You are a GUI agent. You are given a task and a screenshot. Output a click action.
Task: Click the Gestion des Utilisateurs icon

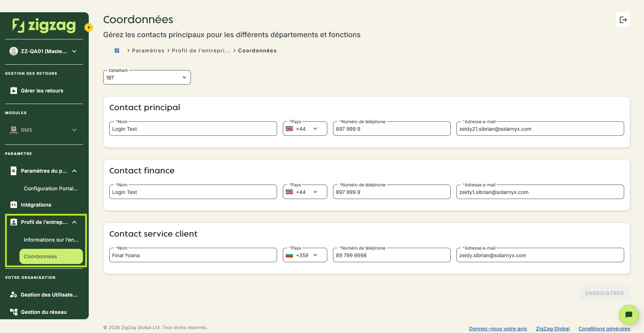(14, 295)
